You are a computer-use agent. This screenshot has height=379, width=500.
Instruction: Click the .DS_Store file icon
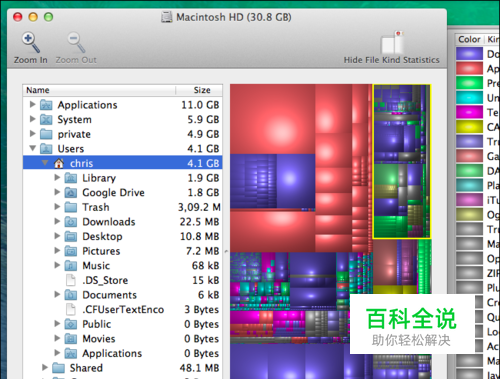coord(71,280)
